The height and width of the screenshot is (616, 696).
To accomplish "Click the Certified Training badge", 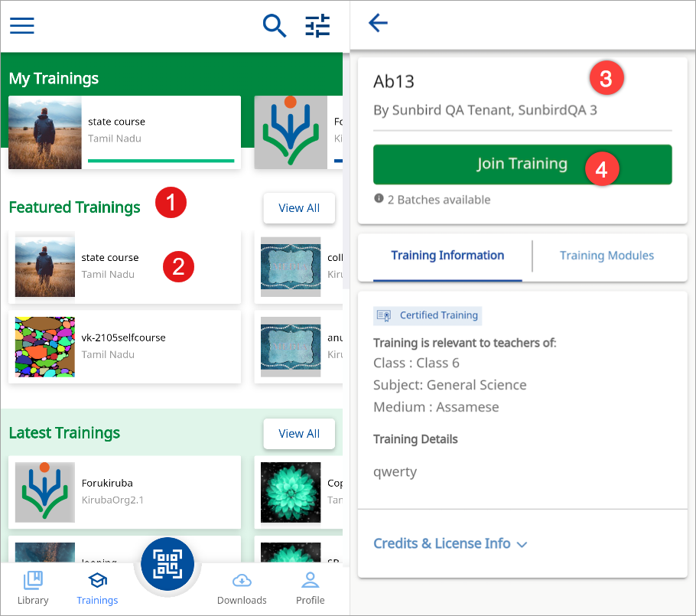I will pyautogui.click(x=428, y=315).
